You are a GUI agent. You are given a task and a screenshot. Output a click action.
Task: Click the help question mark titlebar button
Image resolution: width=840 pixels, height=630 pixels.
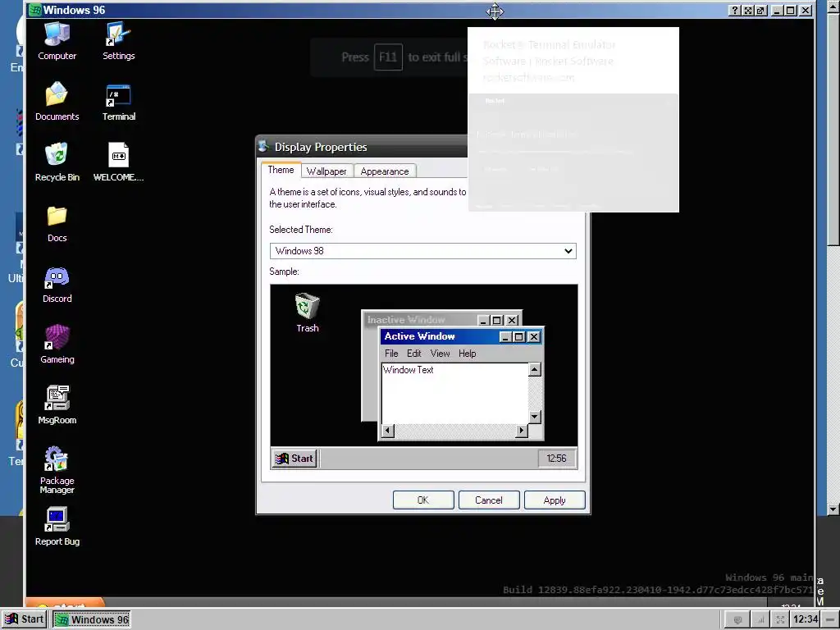point(735,10)
